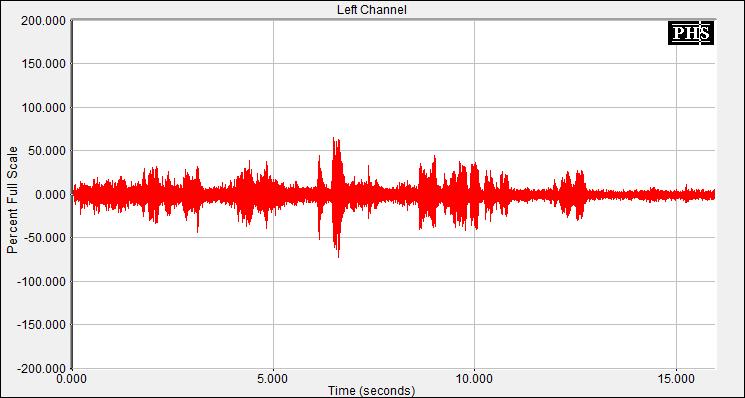Click the 100.000 y-axis tick label
Screen dimensions: 745x398
pos(44,108)
